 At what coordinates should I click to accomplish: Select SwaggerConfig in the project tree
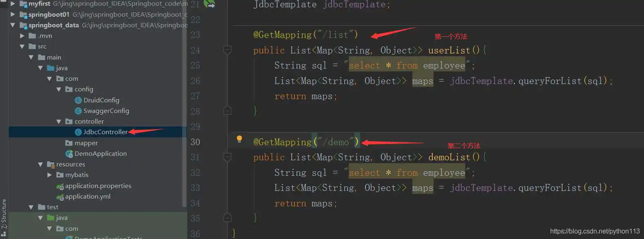pyautogui.click(x=106, y=111)
